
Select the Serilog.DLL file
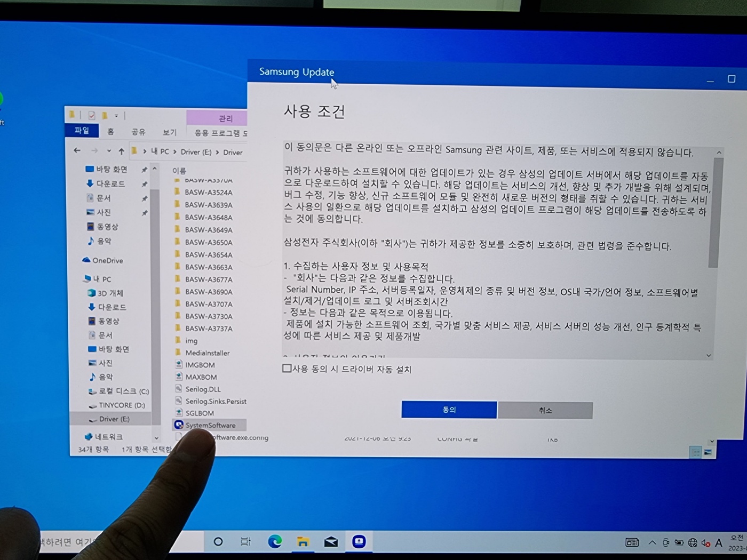198,389
